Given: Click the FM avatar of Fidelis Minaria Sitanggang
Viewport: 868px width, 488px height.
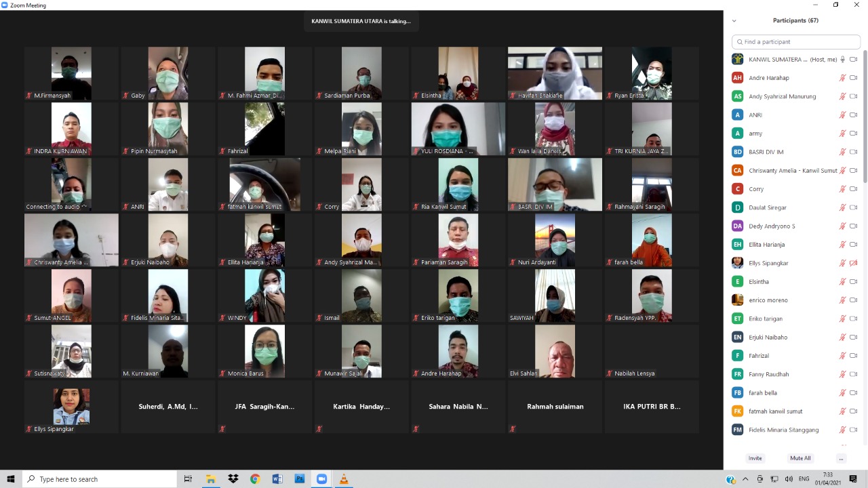Looking at the screenshot, I should 737,430.
